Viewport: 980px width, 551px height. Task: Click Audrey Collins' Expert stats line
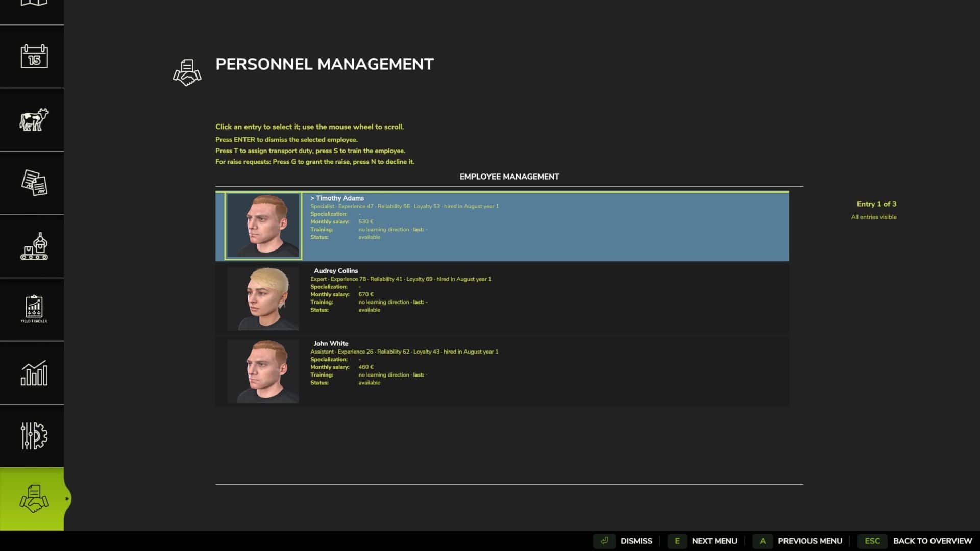[x=401, y=279]
